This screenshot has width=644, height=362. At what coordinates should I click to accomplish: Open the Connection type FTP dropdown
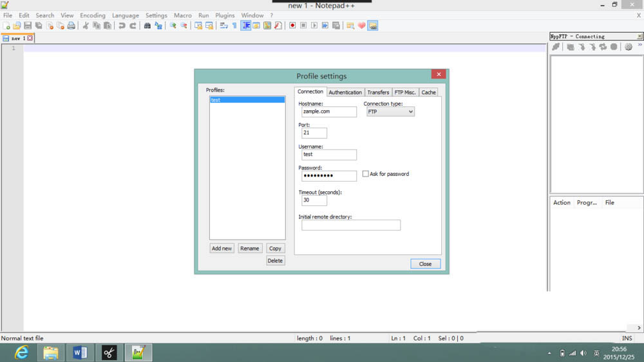[390, 112]
